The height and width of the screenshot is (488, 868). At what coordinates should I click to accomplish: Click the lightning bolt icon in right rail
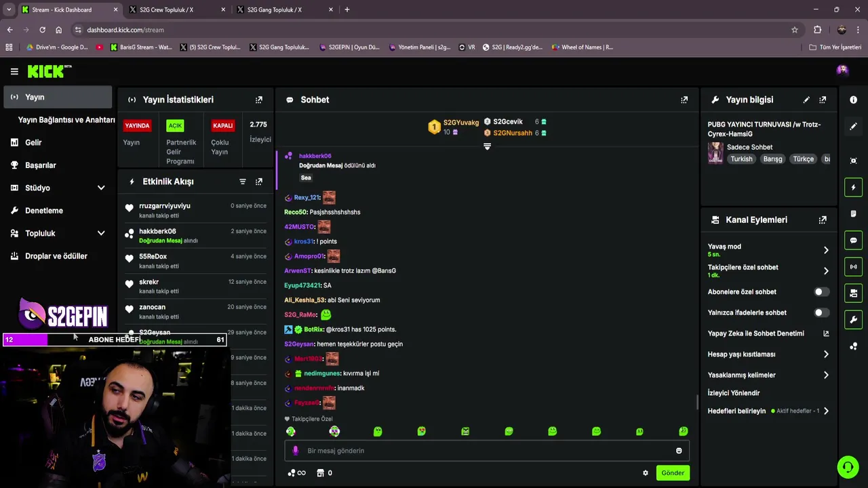tap(854, 187)
